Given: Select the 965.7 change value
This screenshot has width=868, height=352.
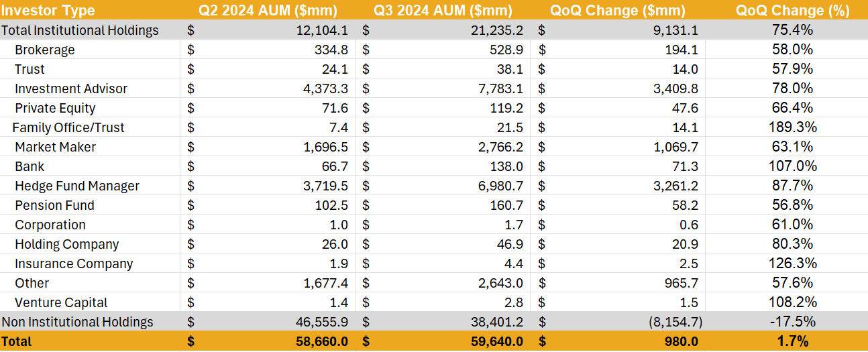Looking at the screenshot, I should (683, 283).
